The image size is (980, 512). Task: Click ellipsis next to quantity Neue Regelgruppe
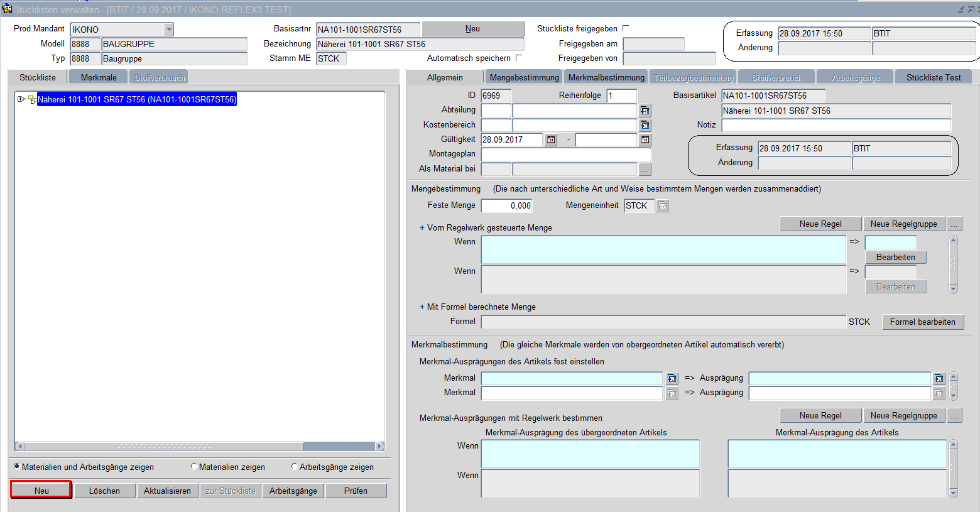pyautogui.click(x=955, y=224)
